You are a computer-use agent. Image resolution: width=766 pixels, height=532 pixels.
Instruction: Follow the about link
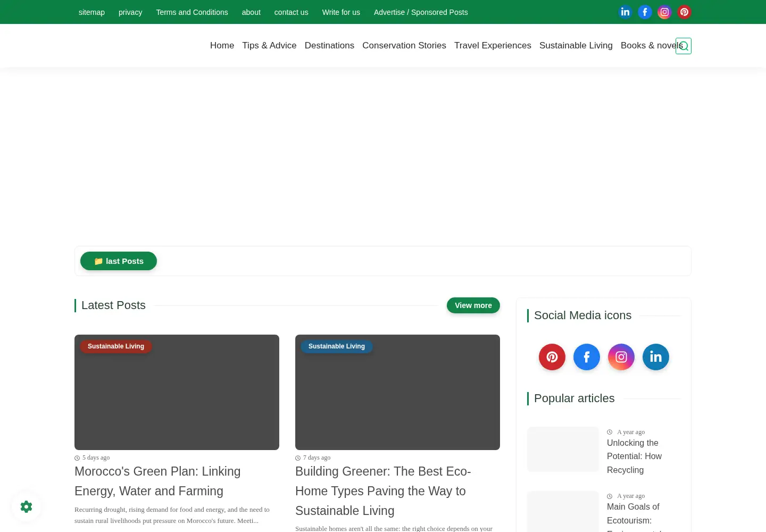pos(251,12)
